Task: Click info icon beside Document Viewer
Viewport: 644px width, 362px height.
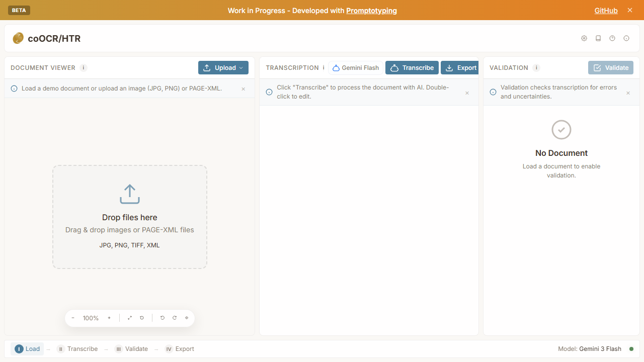Action: point(84,68)
